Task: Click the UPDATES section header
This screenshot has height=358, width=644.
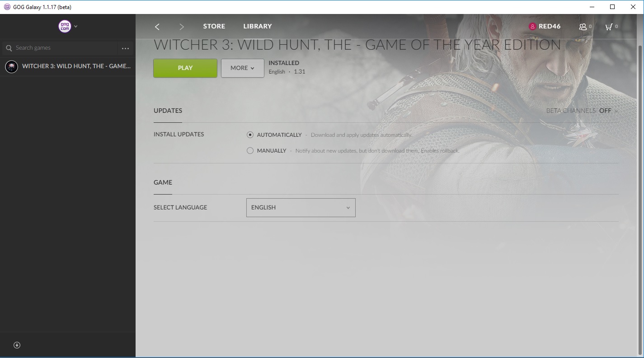Action: pyautogui.click(x=168, y=111)
